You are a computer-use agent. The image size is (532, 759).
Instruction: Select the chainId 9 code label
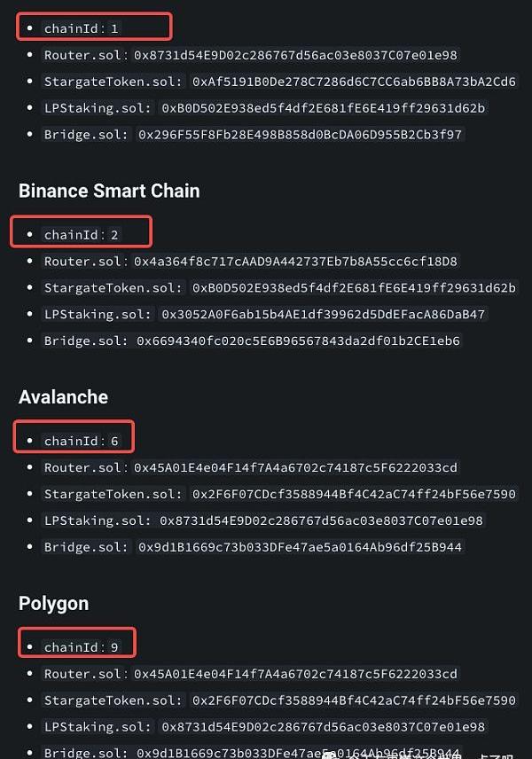pos(82,647)
